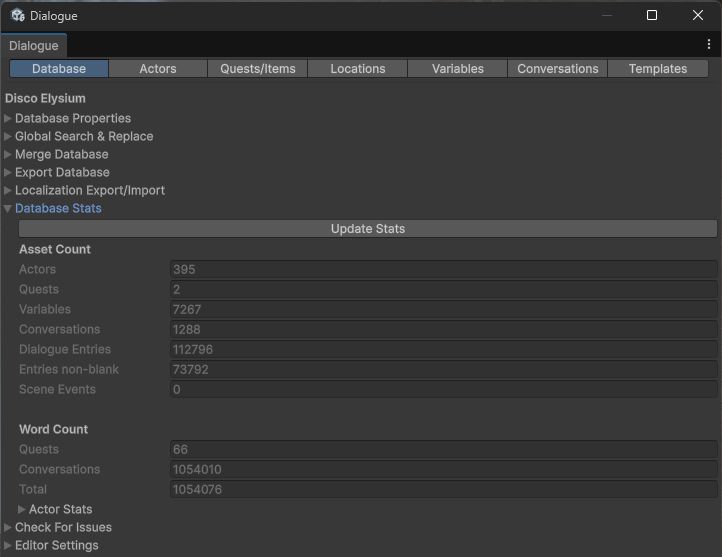Click the Disco Elysium database name
This screenshot has width=722, height=557.
[x=45, y=98]
